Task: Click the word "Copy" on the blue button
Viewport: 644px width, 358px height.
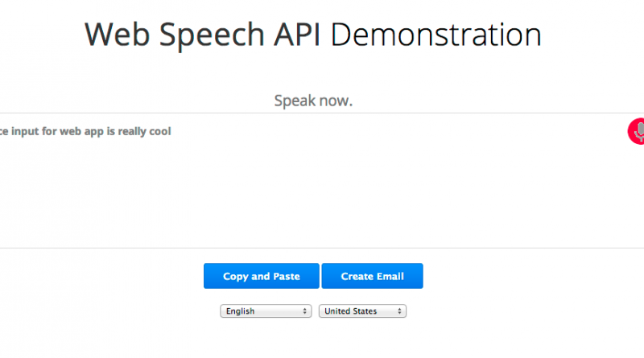Action: tap(235, 276)
